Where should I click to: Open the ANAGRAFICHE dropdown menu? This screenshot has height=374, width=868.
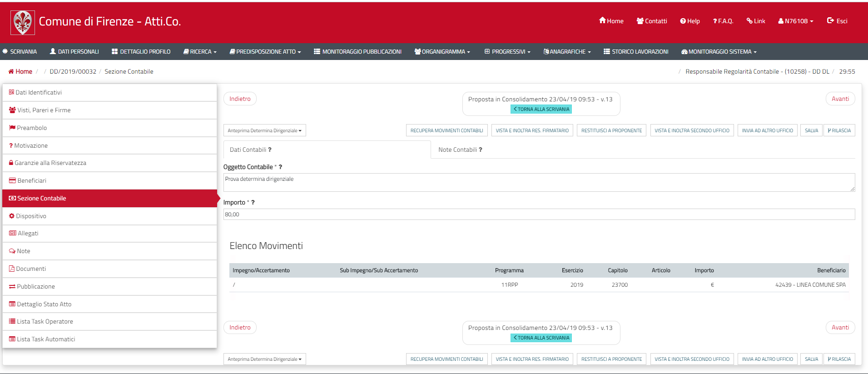coord(567,52)
